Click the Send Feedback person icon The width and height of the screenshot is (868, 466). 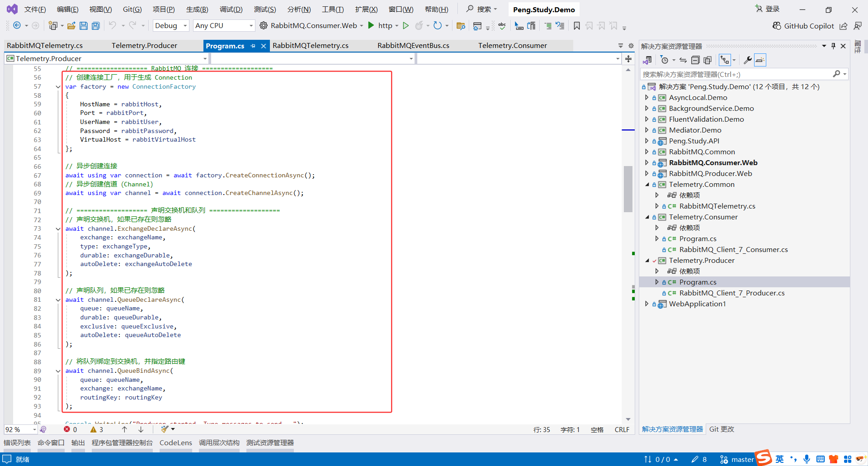click(x=858, y=26)
